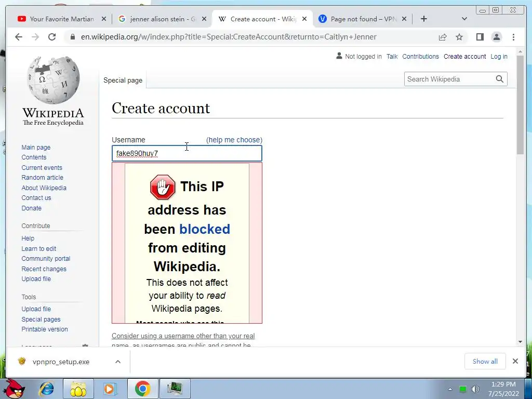Click the scrollbar down arrow
This screenshot has height=399, width=532.
tap(520, 342)
